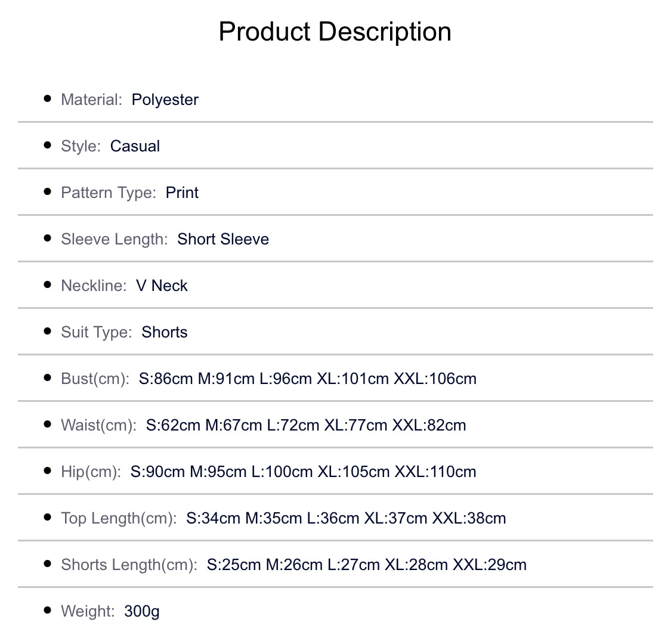Screen dimensions: 671x644
Task: Click the Polyester material value
Action: click(165, 100)
